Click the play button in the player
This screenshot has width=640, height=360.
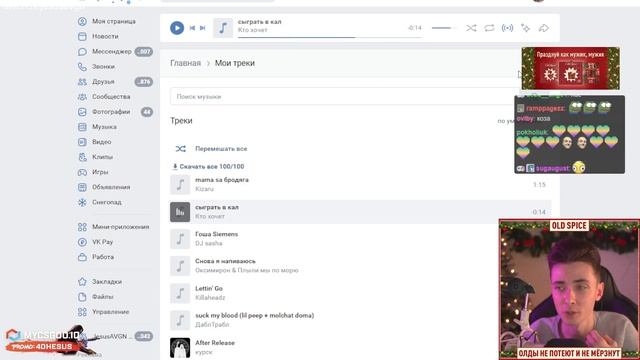point(177,28)
